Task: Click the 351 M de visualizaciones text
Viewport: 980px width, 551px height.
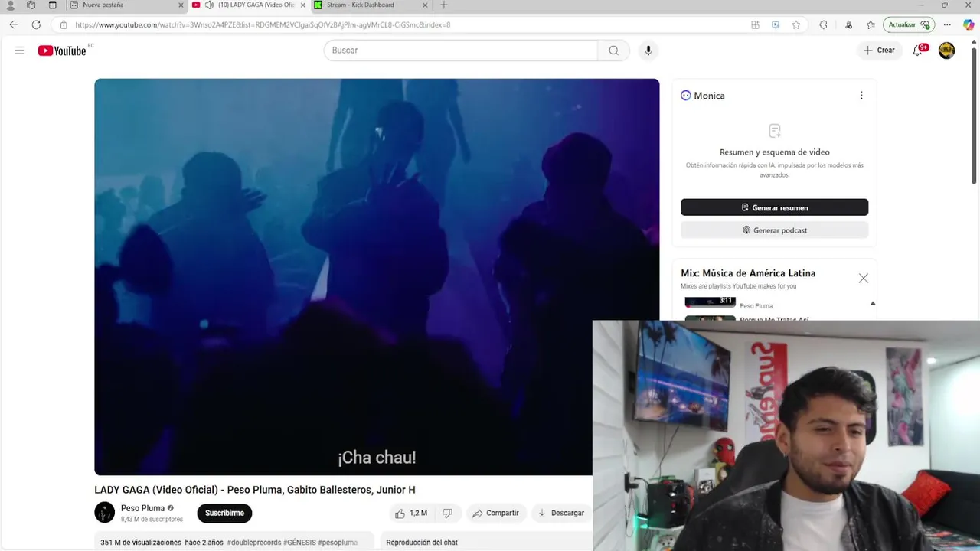Action: (x=141, y=543)
